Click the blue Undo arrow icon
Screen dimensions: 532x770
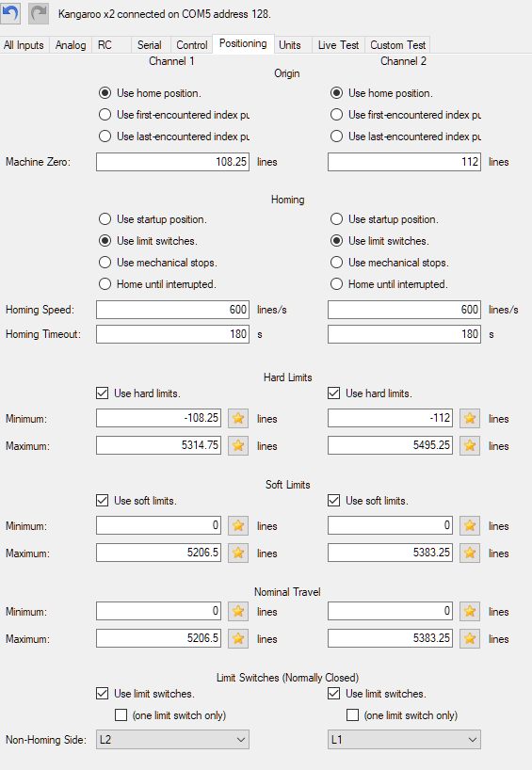pos(9,13)
